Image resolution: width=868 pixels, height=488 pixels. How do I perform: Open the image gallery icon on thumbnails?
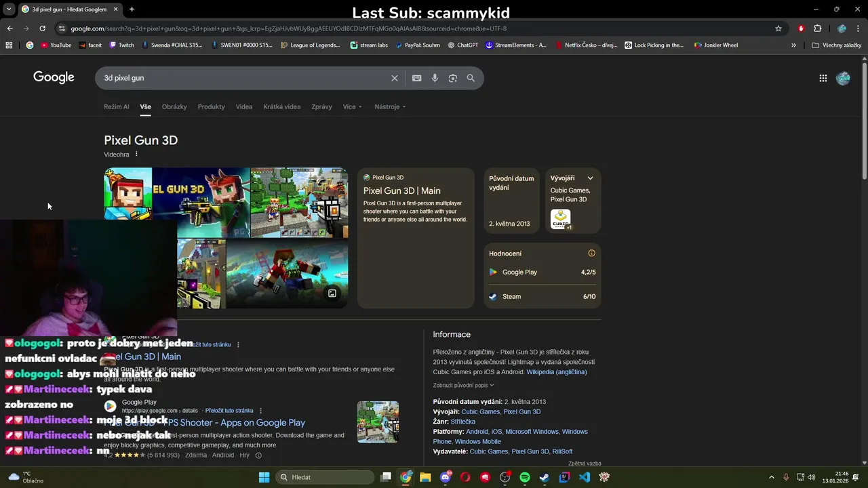tap(332, 293)
